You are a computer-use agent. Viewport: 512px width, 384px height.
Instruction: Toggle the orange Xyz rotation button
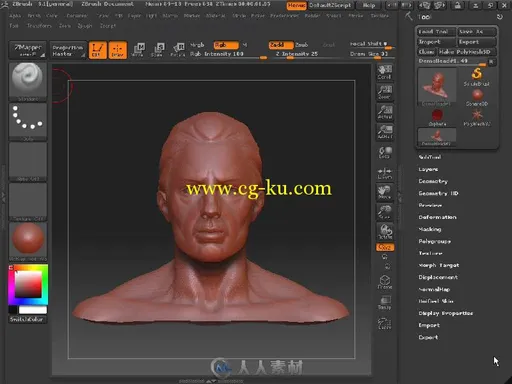pos(385,247)
